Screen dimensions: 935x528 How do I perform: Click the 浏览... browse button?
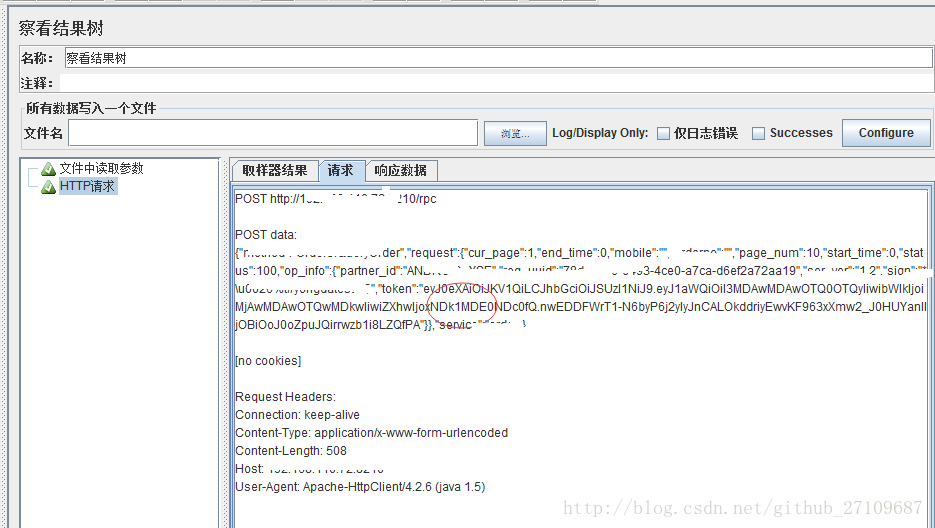coord(515,133)
